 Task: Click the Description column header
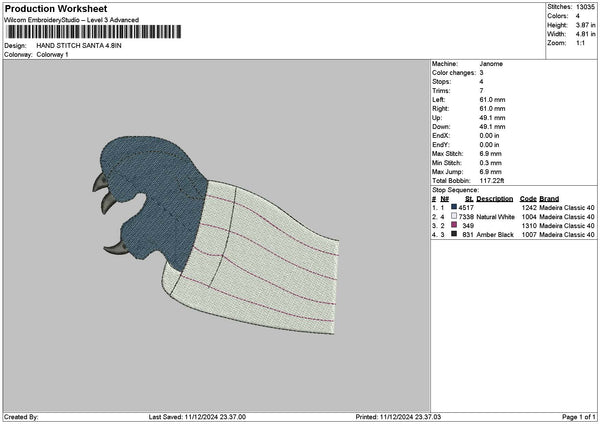click(x=494, y=198)
